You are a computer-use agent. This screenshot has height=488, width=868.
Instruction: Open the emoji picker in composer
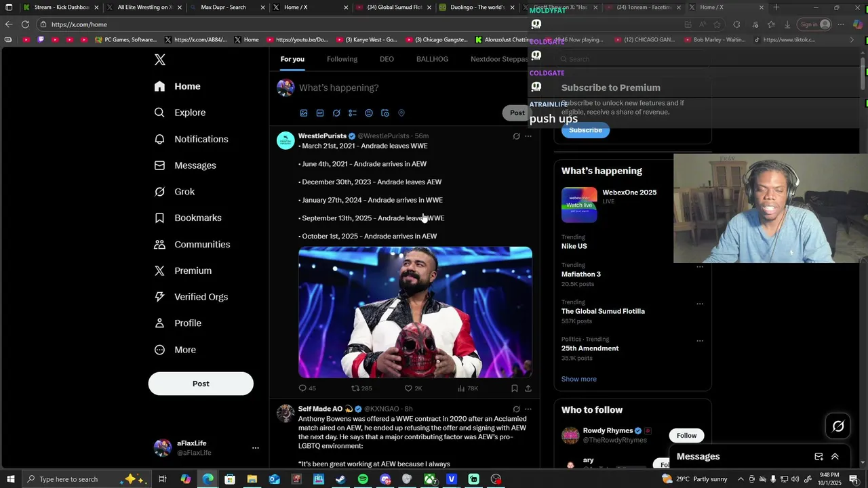point(369,113)
